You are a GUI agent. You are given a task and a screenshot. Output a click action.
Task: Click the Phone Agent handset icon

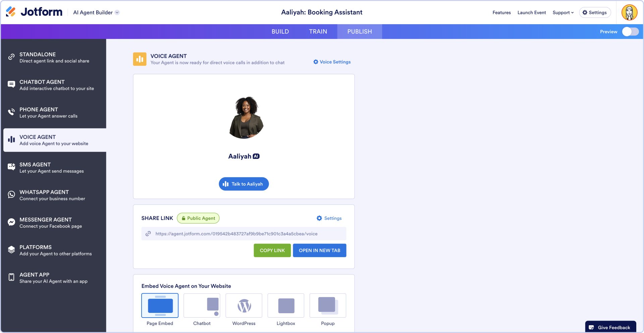tap(11, 112)
